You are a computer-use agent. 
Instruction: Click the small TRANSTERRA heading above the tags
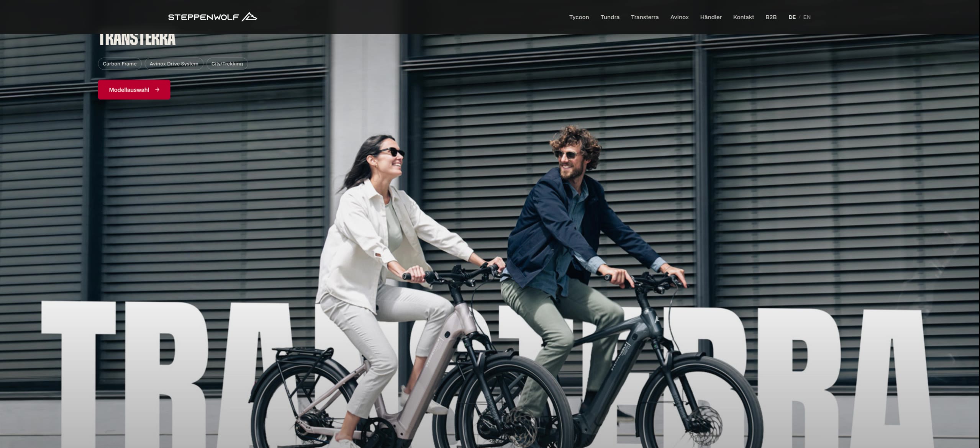[137, 40]
